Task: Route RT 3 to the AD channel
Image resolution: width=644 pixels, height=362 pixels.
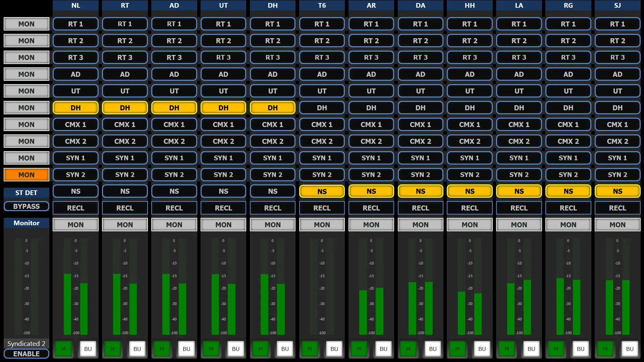Action: click(174, 57)
